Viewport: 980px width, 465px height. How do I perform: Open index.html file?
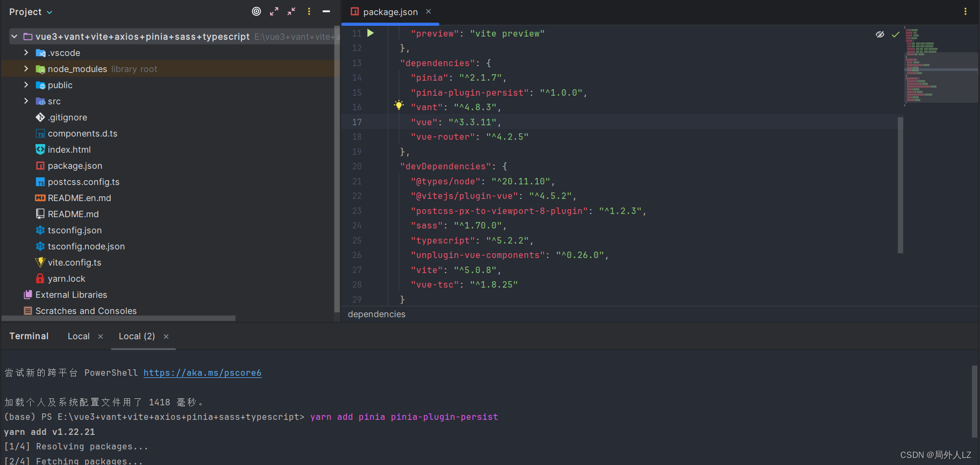[69, 149]
